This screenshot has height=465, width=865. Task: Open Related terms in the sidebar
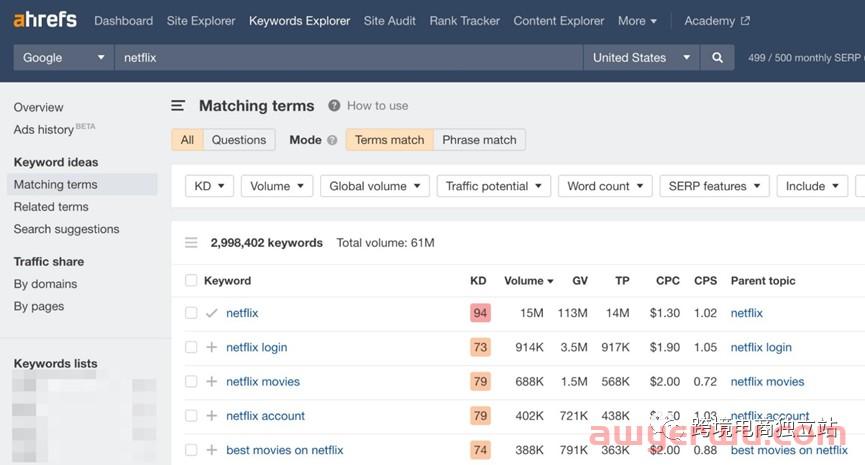click(51, 207)
